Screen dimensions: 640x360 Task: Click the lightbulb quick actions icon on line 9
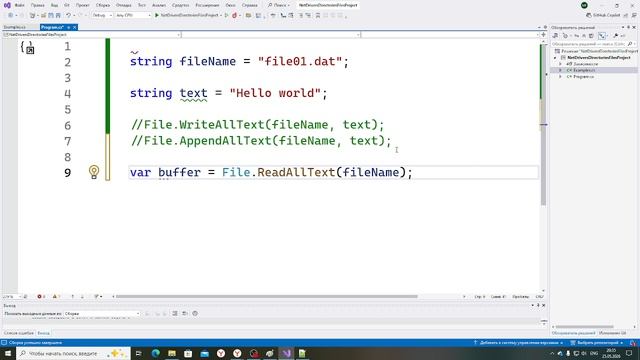[94, 172]
